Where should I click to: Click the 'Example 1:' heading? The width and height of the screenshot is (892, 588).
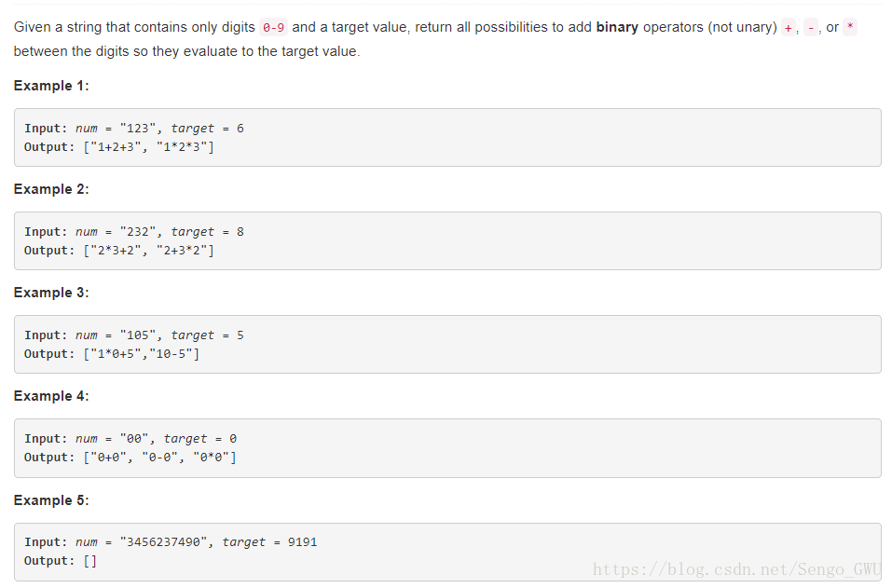pos(51,86)
